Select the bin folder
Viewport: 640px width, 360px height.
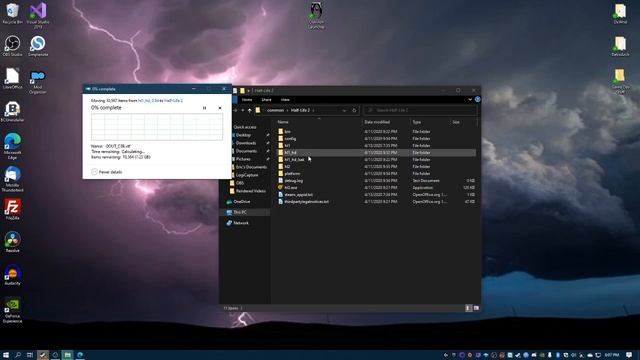click(x=287, y=132)
